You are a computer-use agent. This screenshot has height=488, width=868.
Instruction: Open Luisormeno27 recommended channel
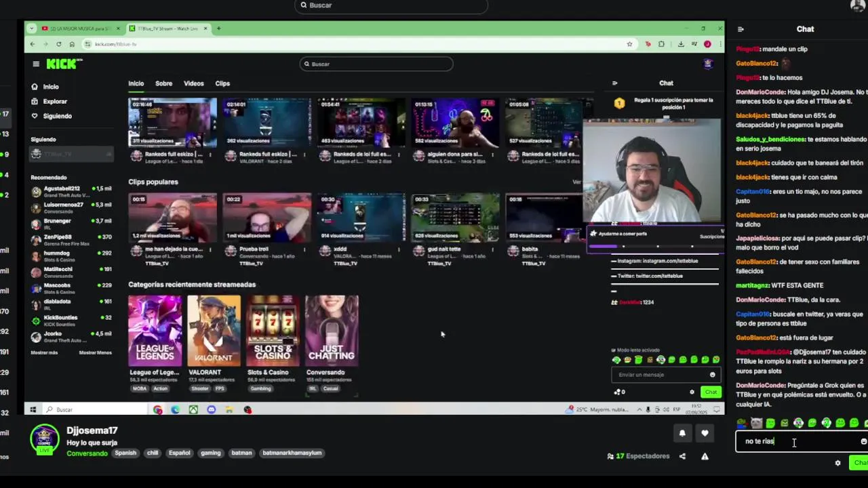coord(71,207)
